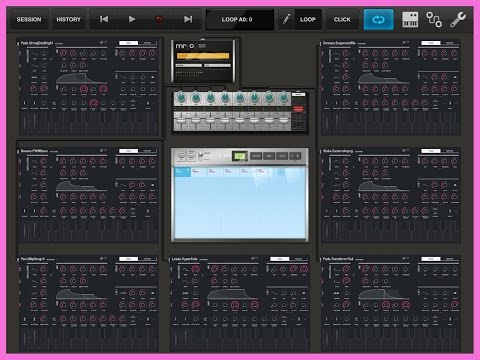The height and width of the screenshot is (360, 480).
Task: Skip forward with the skip-to-end button
Action: pyautogui.click(x=188, y=19)
